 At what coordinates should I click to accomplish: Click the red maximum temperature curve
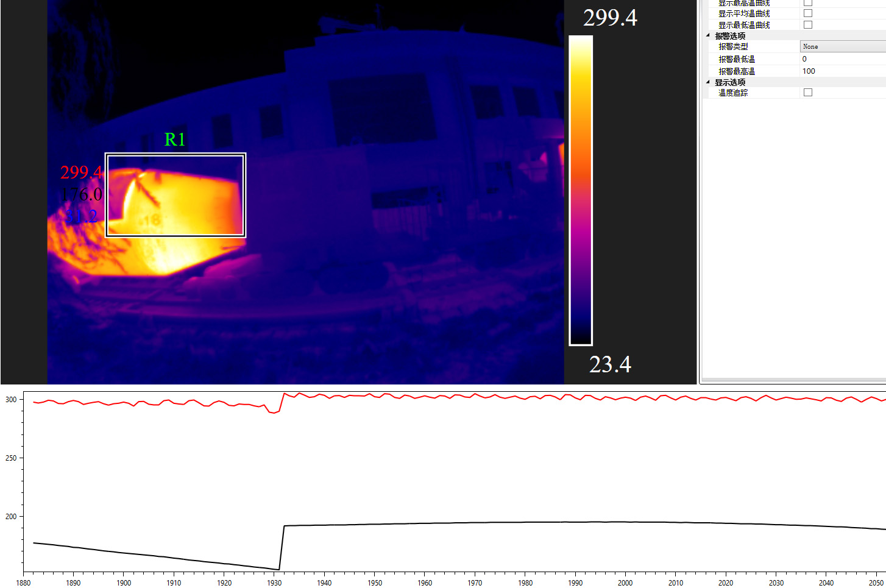[427, 397]
